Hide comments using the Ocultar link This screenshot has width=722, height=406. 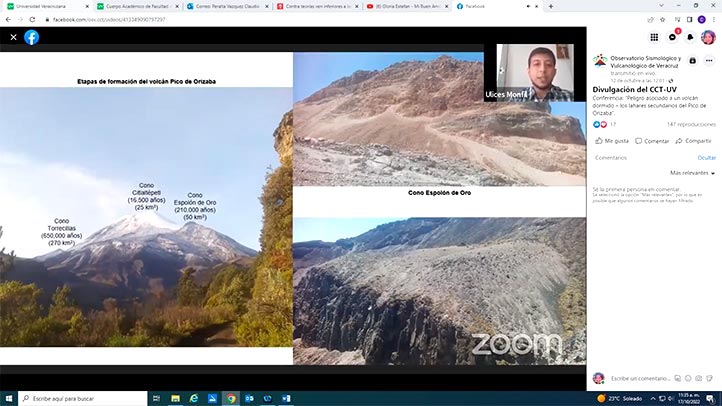[x=706, y=158]
